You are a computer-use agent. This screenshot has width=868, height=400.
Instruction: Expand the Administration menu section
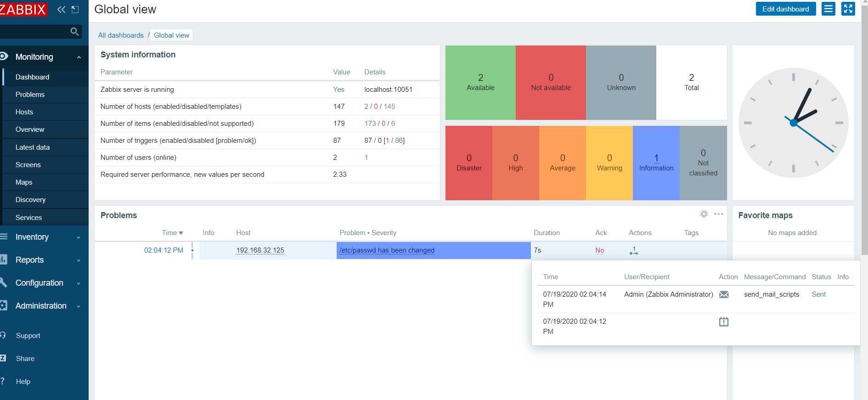[x=79, y=306]
